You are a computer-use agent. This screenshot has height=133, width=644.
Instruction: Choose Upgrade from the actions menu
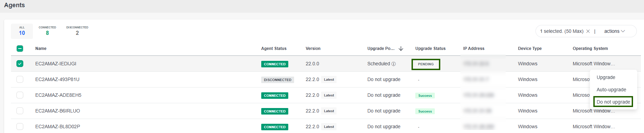[606, 77]
